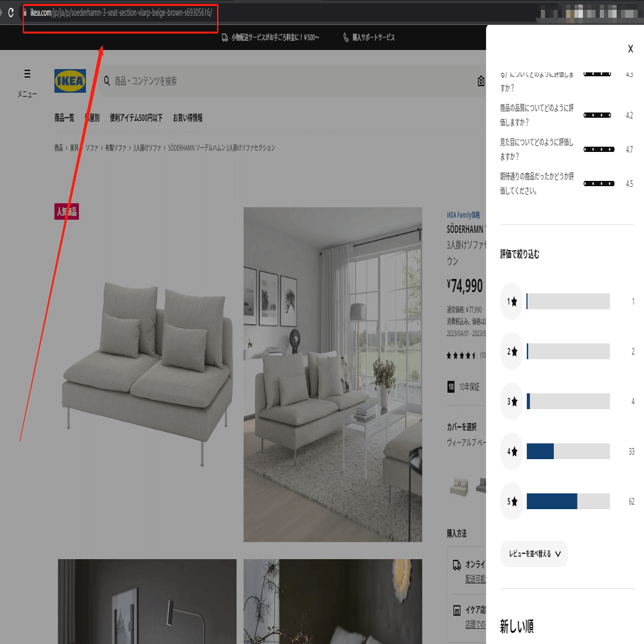This screenshot has width=644, height=644.
Task: Click 布製ソファ breadcrumb link
Action: point(115,148)
